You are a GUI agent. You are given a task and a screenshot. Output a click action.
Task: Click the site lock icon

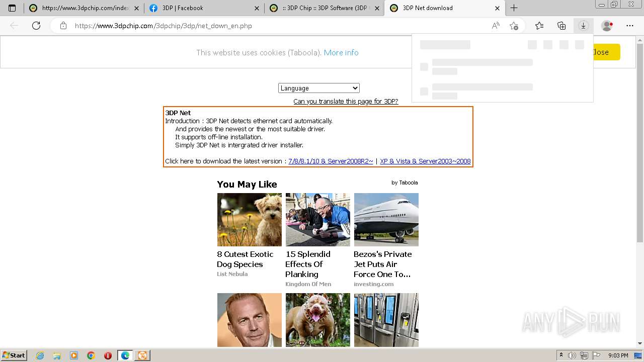coord(63,26)
